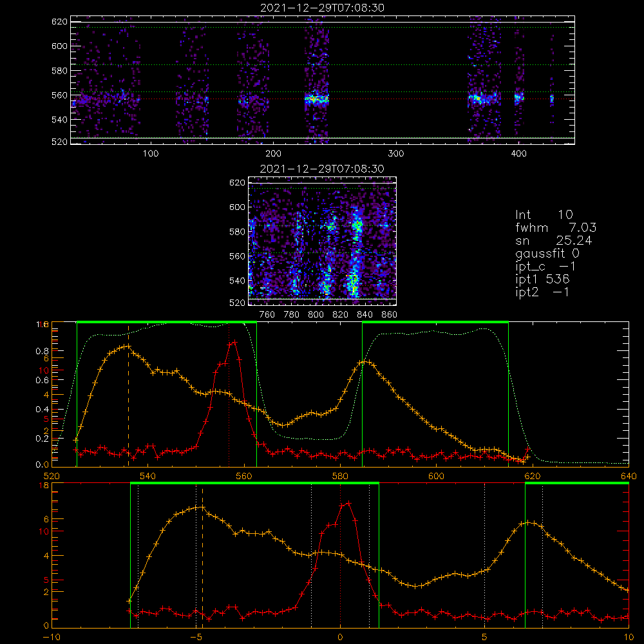The image size is (644, 644).
Task: Click x-axis label 600 on upper profile plot
Action: (x=436, y=477)
